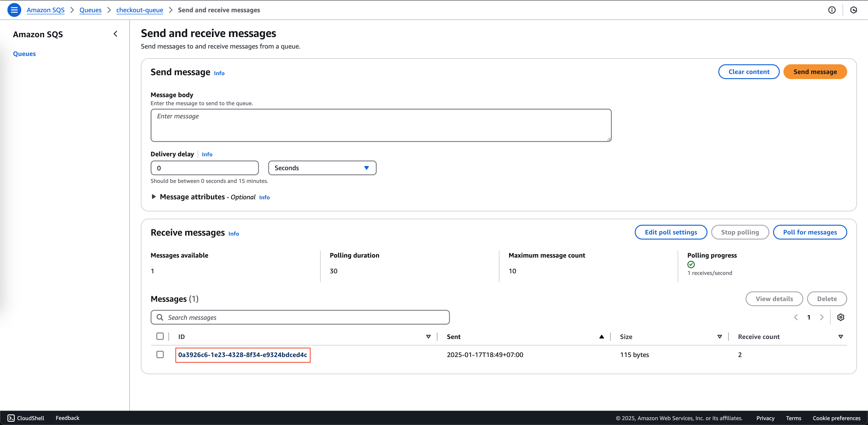
Task: Open Info link next to Message attributes
Action: tap(264, 197)
